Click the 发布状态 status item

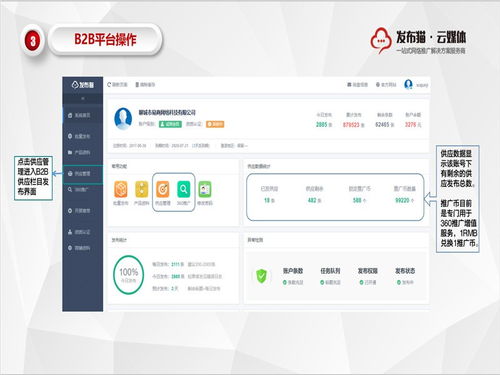tap(405, 276)
